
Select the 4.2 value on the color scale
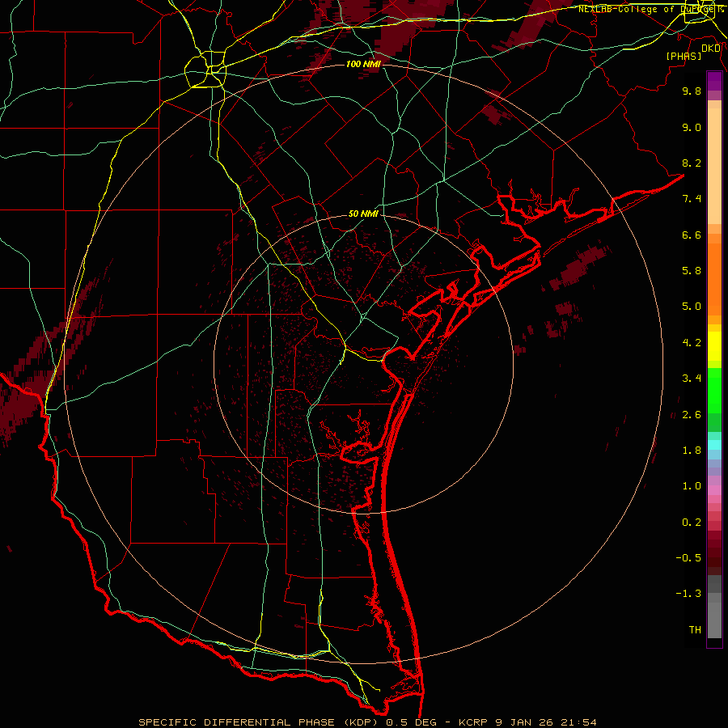click(692, 343)
